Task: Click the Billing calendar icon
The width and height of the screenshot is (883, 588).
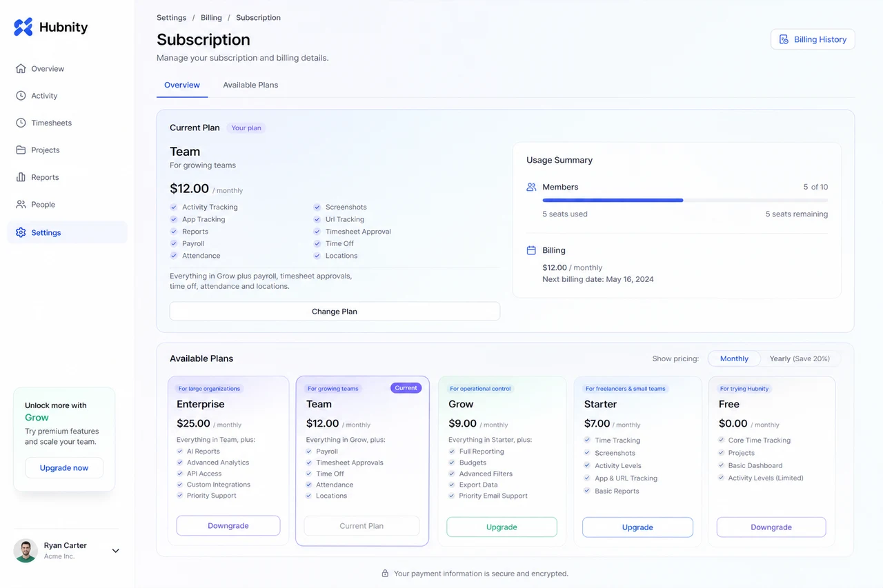Action: 531,250
